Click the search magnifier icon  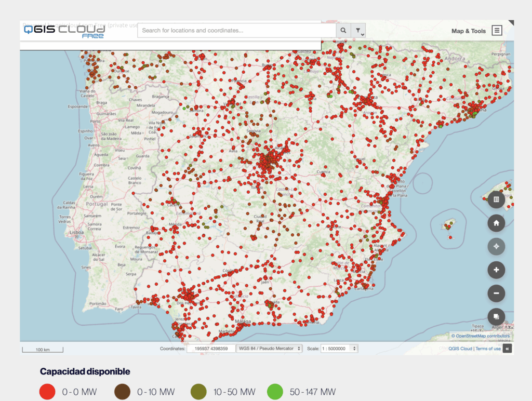343,31
